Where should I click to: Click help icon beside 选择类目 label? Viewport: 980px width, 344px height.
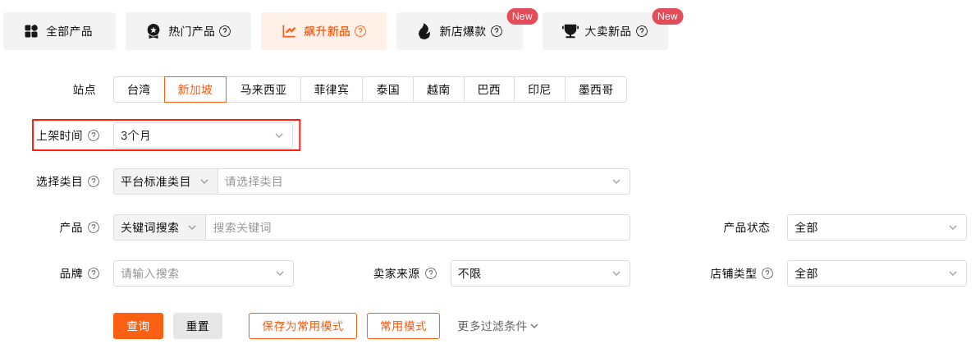(x=94, y=182)
